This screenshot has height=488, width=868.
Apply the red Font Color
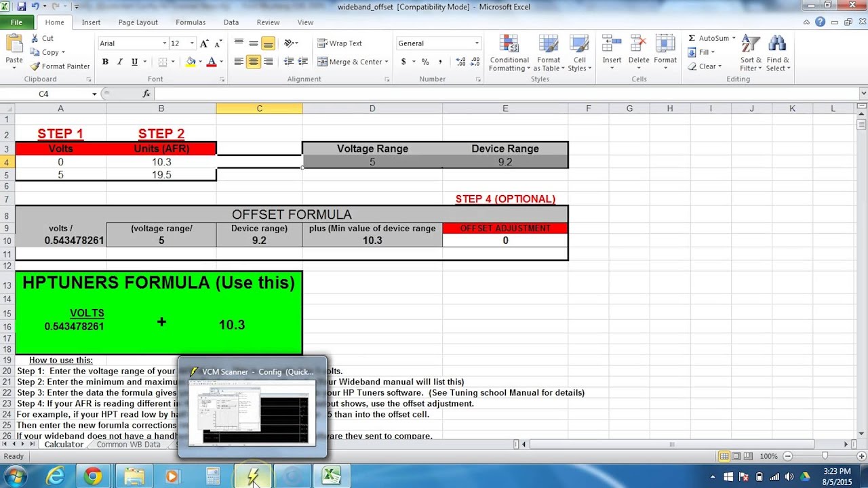click(212, 62)
